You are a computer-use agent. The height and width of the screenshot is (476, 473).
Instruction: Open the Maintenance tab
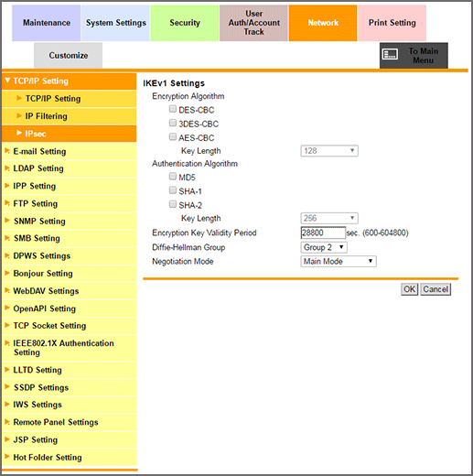47,23
